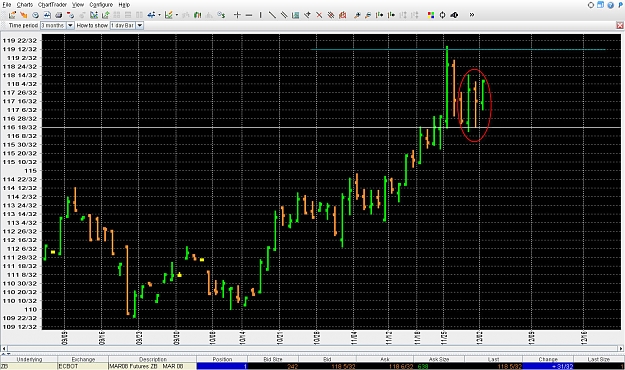Click the teal chart panel toolbar icon

pos(295,15)
